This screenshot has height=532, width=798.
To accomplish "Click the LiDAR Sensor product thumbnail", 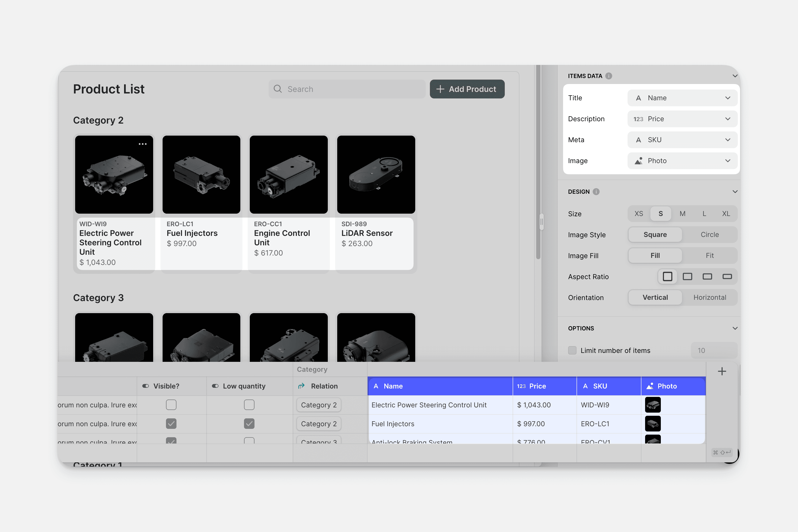I will (376, 175).
